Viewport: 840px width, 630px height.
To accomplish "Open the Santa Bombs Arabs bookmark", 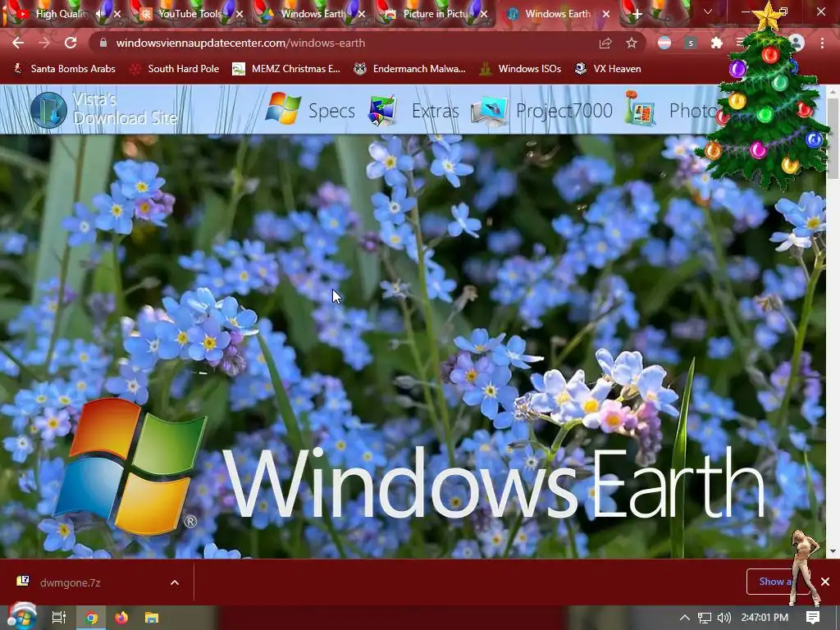I will pos(65,69).
